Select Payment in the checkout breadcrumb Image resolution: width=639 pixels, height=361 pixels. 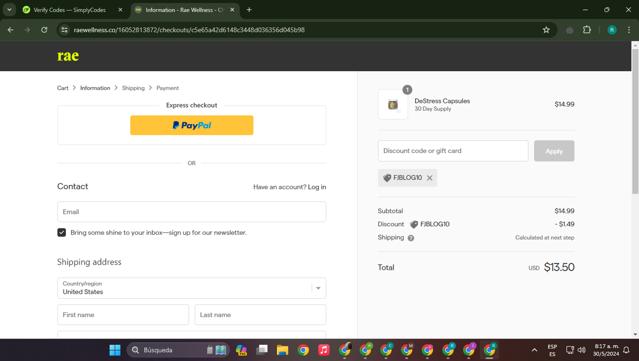167,88
